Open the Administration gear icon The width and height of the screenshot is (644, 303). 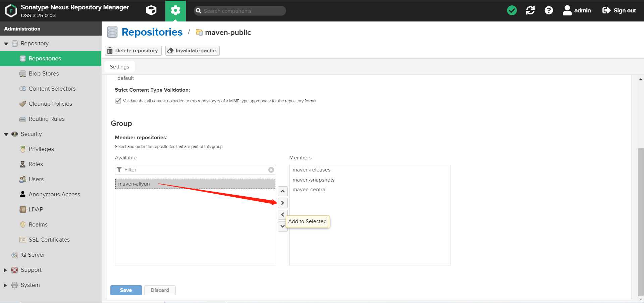tap(175, 11)
